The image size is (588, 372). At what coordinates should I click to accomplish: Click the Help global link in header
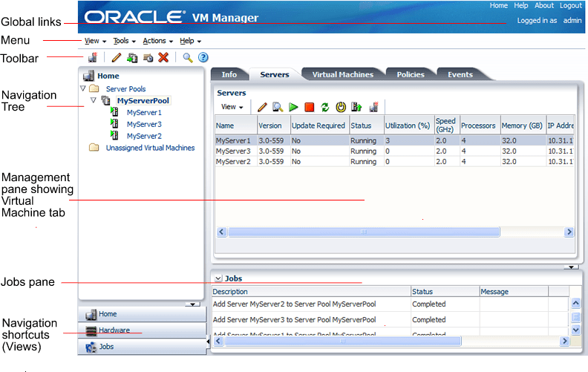[x=521, y=6]
